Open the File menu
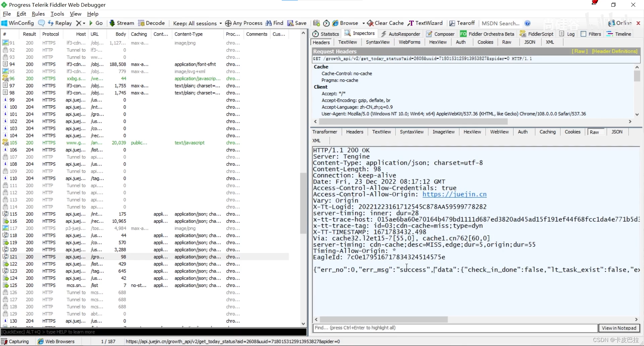 7,14
